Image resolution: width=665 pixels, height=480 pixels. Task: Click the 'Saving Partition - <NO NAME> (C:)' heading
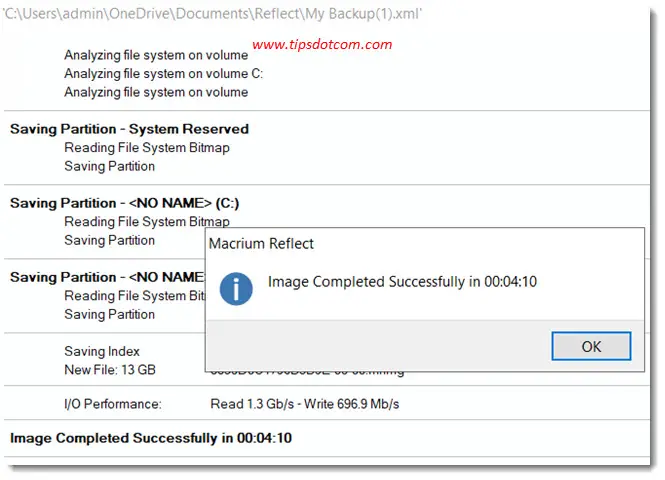(x=124, y=203)
